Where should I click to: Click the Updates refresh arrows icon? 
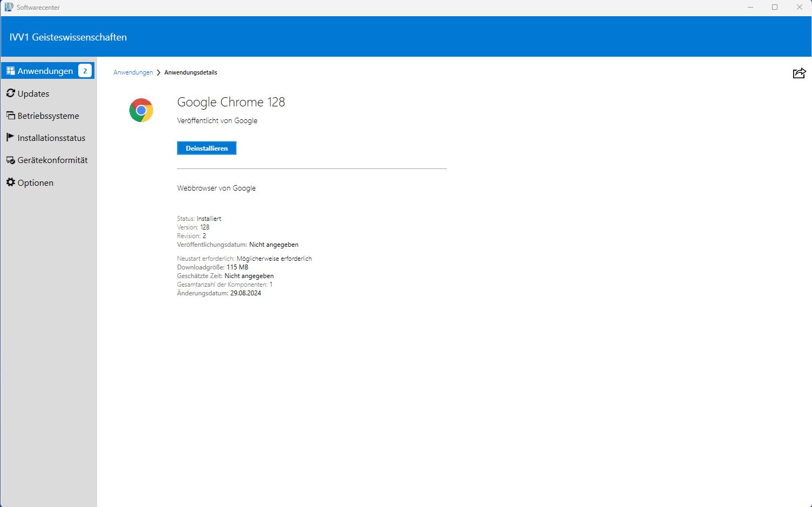pyautogui.click(x=10, y=93)
